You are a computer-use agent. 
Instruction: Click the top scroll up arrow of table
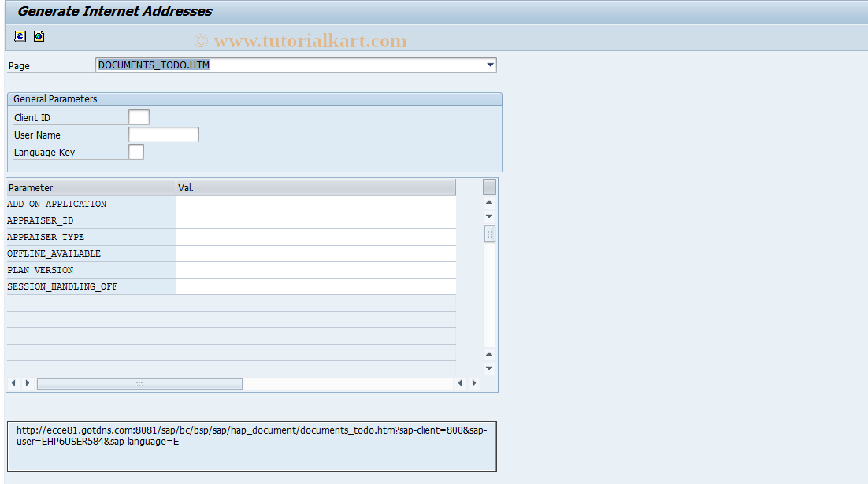(489, 202)
